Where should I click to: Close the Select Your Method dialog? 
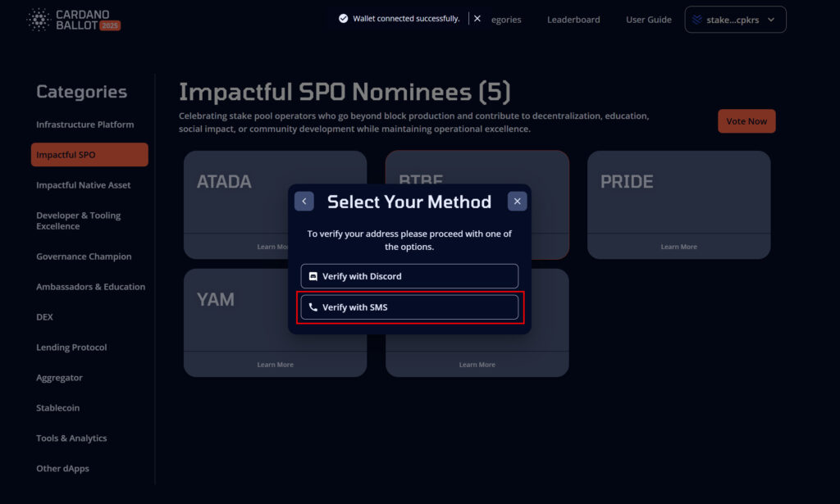pos(517,201)
